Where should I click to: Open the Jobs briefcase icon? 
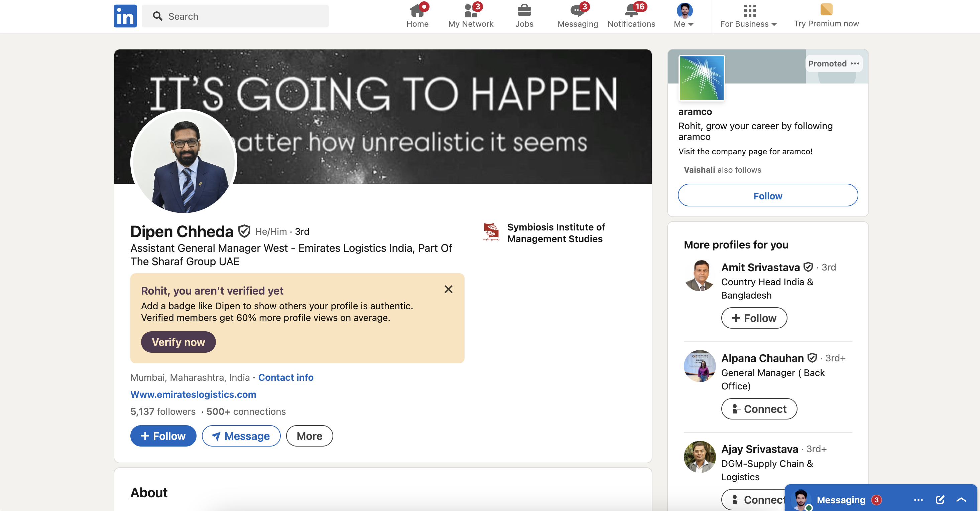[x=524, y=11]
